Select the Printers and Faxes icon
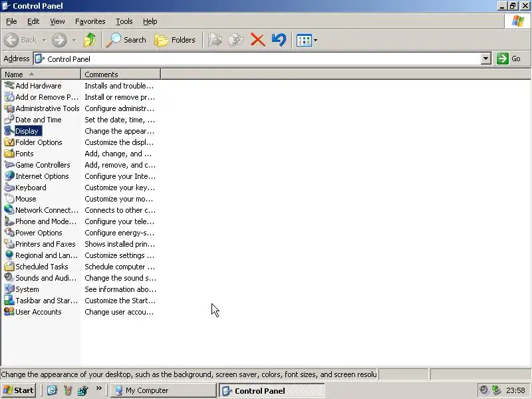This screenshot has width=532, height=399. coord(9,244)
